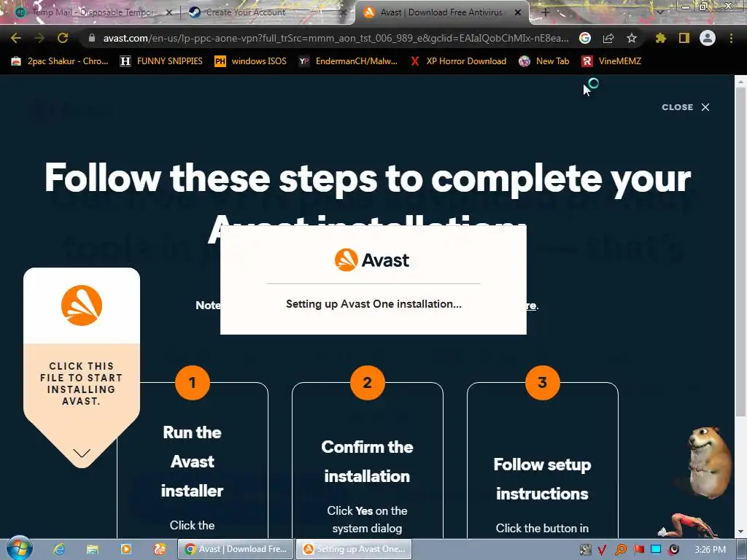Click cyan monitor network tray icon
This screenshot has width=747, height=560.
coord(656,550)
